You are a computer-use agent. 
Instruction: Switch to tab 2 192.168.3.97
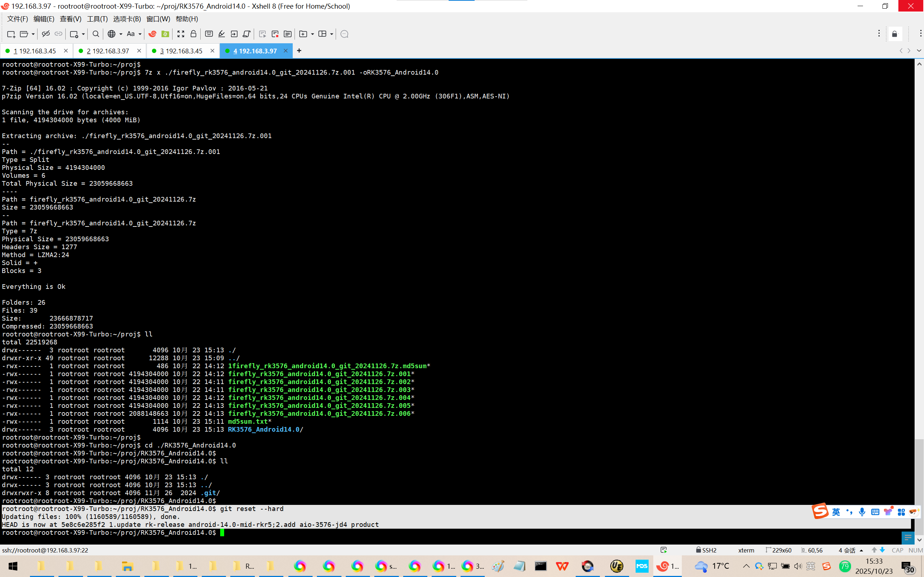[x=108, y=51]
